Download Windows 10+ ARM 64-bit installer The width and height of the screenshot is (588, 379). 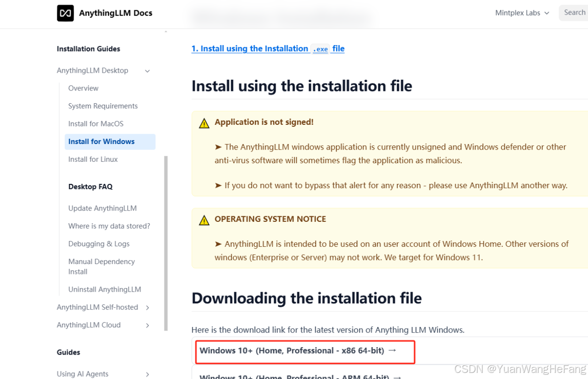tap(301, 376)
